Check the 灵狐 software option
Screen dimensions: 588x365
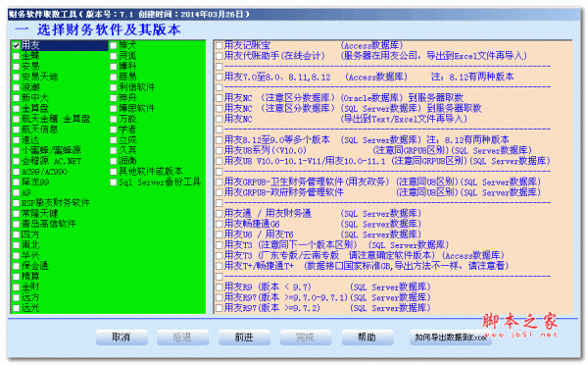coord(114,56)
